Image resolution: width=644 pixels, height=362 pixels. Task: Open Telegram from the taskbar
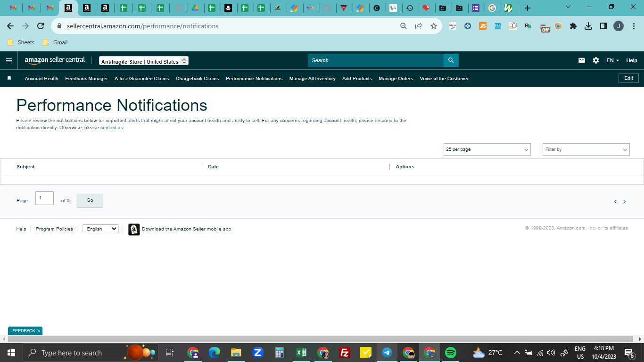pos(387,353)
